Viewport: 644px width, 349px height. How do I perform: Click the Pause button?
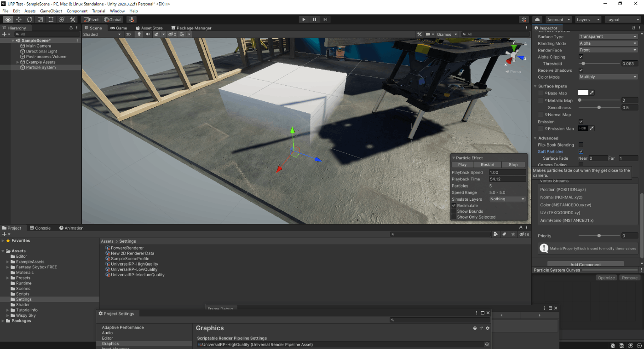click(315, 19)
